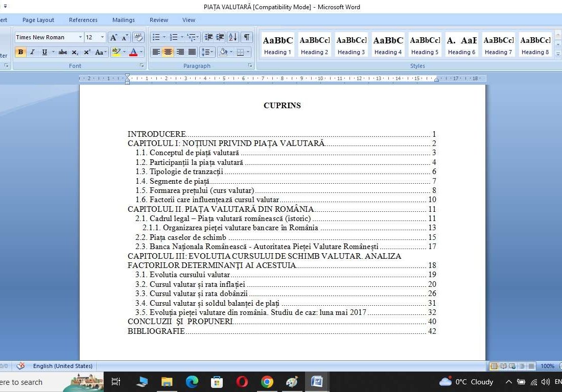The width and height of the screenshot is (562, 392).
Task: Apply strikethrough formatting
Action: click(x=63, y=52)
